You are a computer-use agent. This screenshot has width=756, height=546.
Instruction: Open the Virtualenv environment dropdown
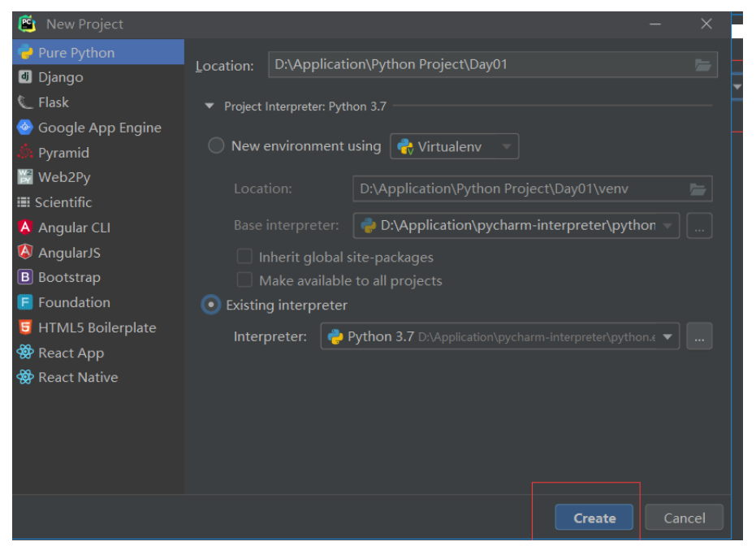tap(454, 146)
